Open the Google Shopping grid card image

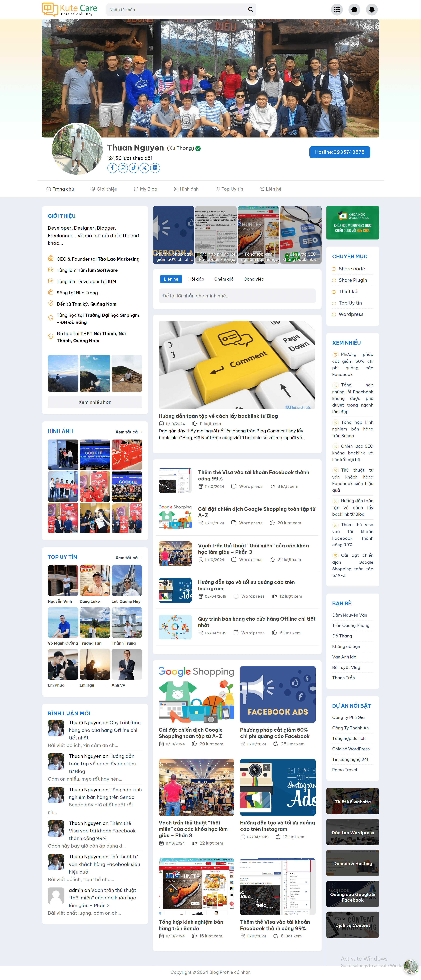point(196,694)
